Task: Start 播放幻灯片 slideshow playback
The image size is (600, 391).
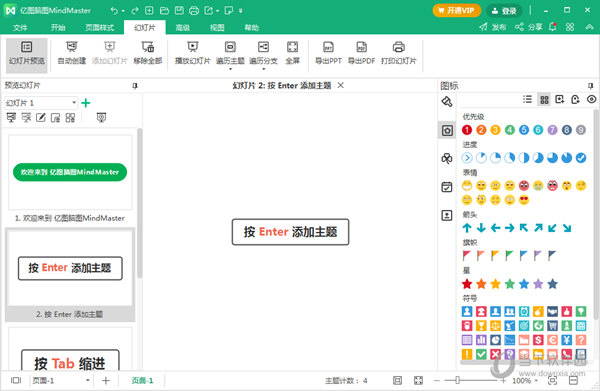Action: [x=192, y=53]
